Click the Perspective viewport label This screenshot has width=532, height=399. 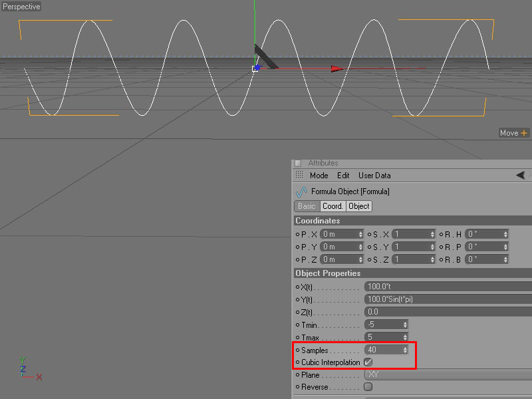(x=21, y=7)
